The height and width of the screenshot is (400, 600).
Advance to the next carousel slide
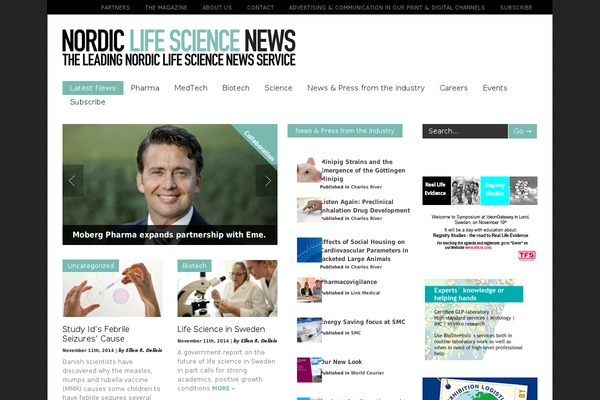[x=266, y=181]
